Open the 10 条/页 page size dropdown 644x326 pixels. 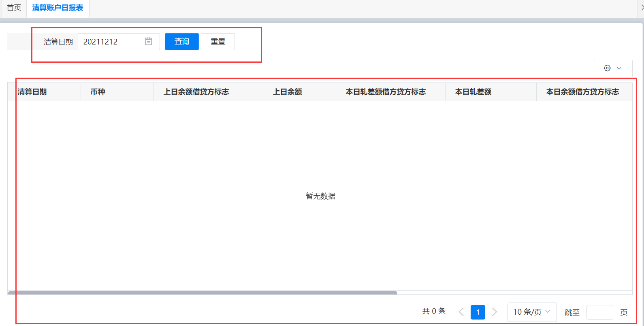pos(532,312)
